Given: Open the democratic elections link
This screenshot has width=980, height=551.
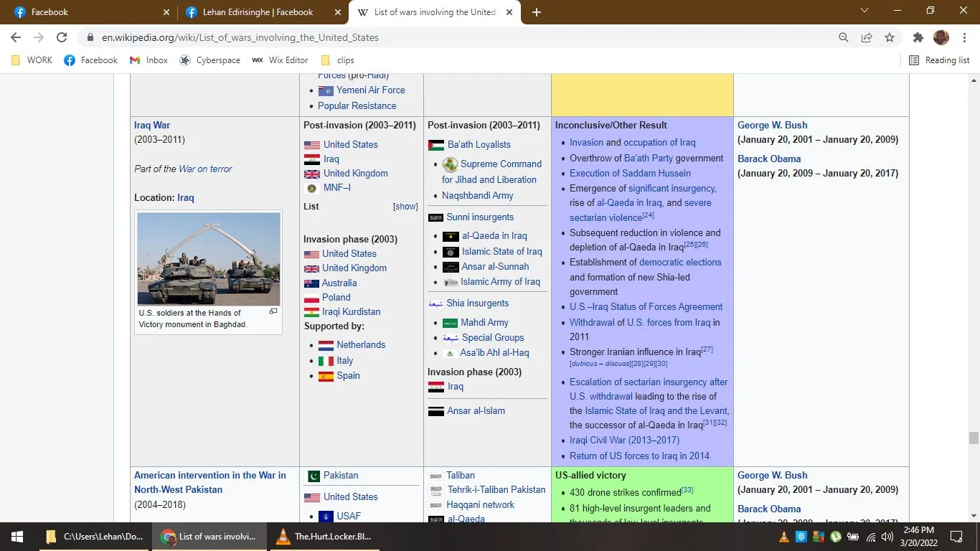Looking at the screenshot, I should 680,262.
